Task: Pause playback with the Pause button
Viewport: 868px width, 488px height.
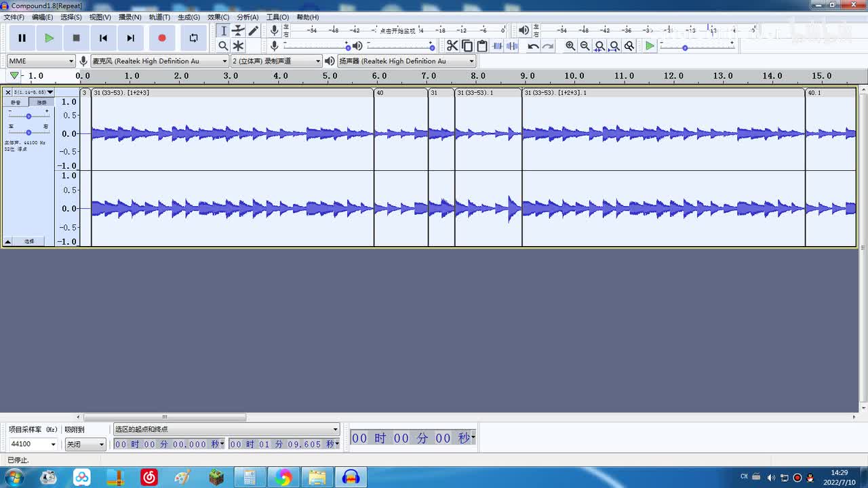Action: click(x=22, y=38)
